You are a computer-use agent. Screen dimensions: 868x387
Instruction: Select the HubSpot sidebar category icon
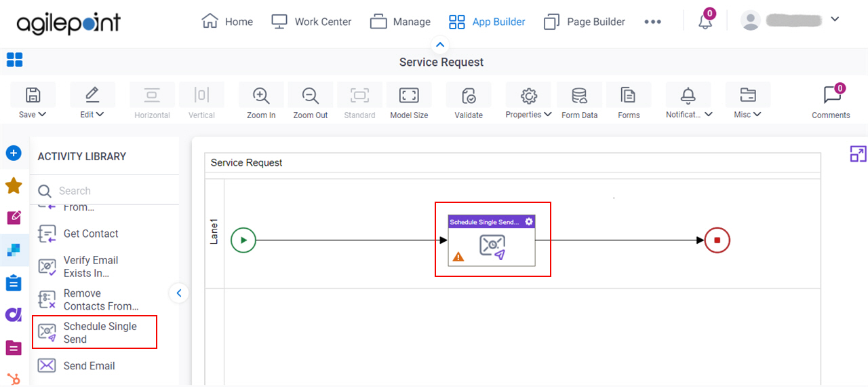pos(14,378)
